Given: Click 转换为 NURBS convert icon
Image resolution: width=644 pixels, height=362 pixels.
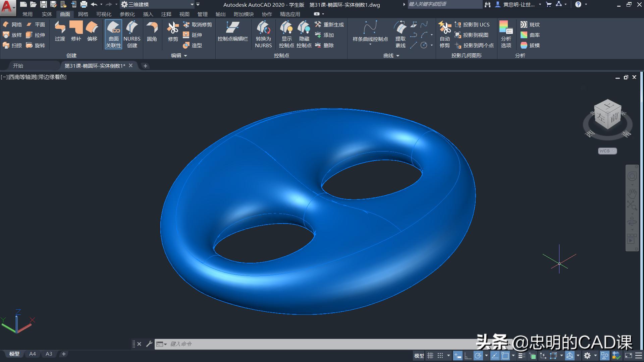Looking at the screenshot, I should (x=263, y=34).
